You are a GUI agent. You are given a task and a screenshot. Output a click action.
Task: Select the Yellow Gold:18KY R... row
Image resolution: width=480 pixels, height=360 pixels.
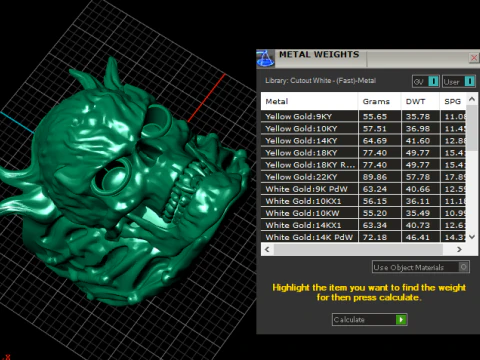point(363,165)
